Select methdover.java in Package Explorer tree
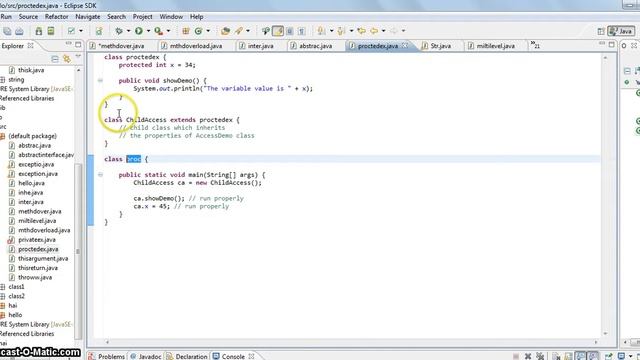640x360 pixels. click(x=40, y=211)
